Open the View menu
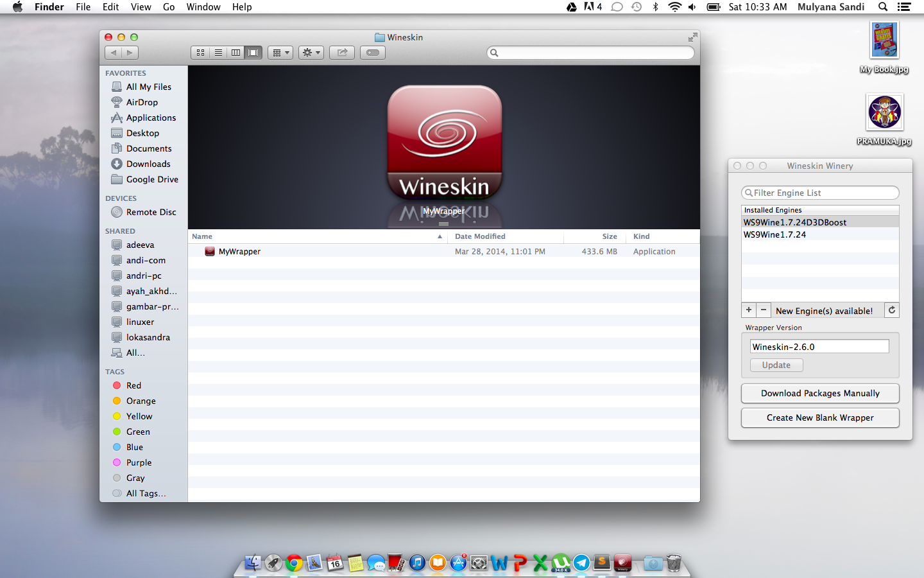The image size is (924, 578). tap(141, 7)
